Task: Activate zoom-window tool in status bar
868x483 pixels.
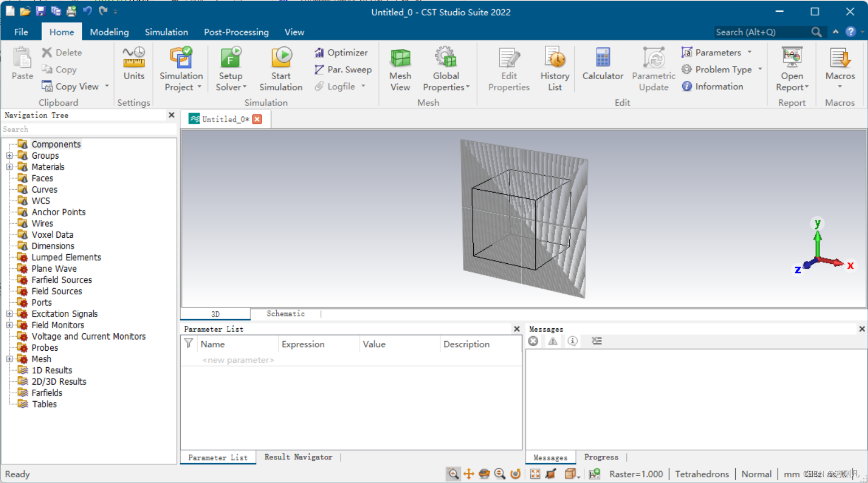Action: click(453, 474)
